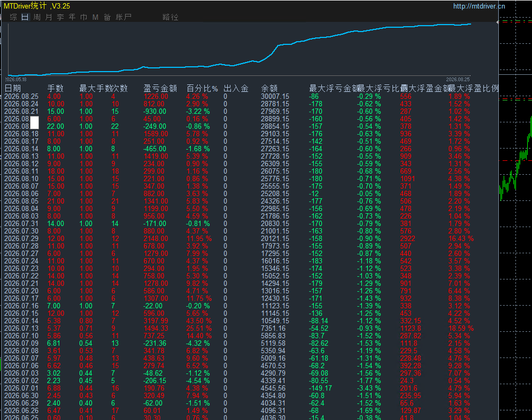This screenshot has width=532, height=420.
Task: Click the 次数 column header
Action: click(119, 89)
